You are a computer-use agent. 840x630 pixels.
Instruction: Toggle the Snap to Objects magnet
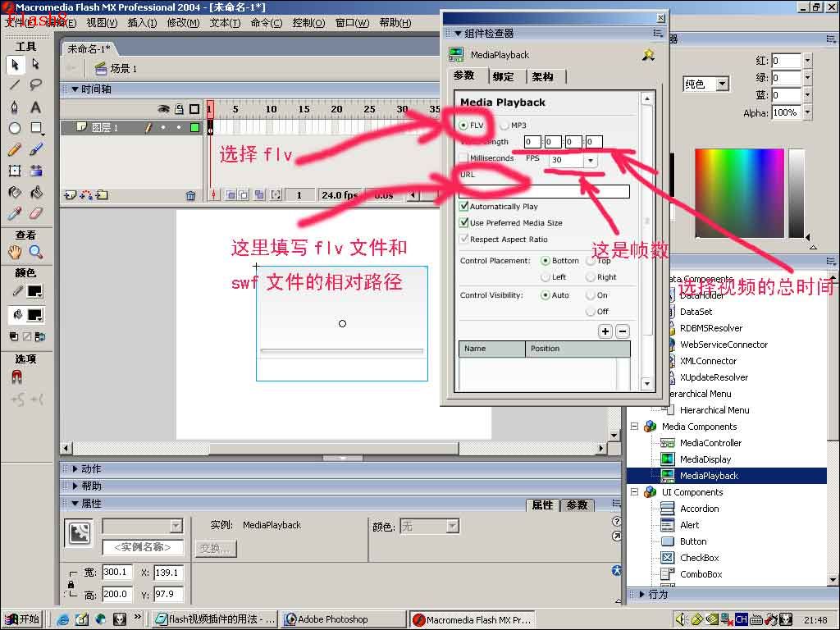tap(16, 377)
